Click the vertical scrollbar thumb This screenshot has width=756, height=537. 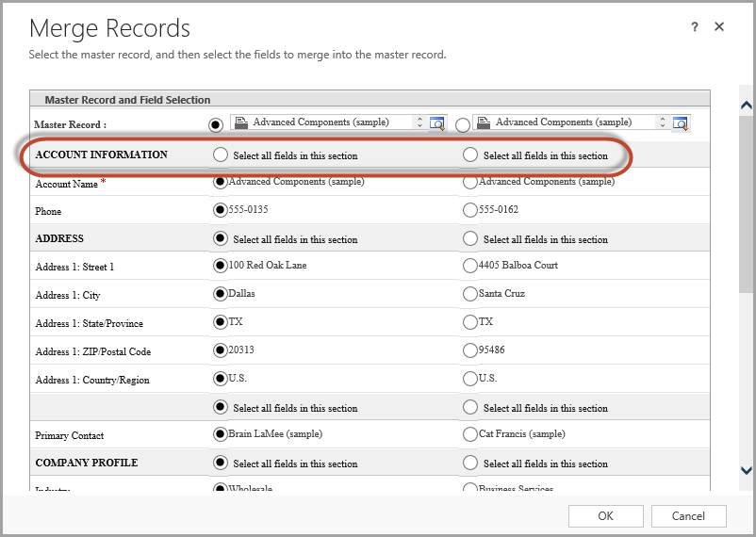click(x=747, y=203)
